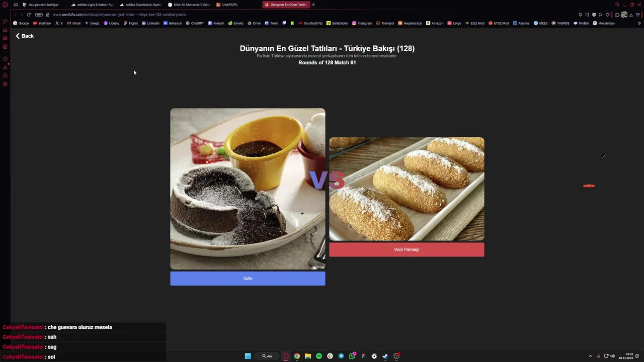Open the YouTube bookmark
This screenshot has width=644, height=362.
42,23
